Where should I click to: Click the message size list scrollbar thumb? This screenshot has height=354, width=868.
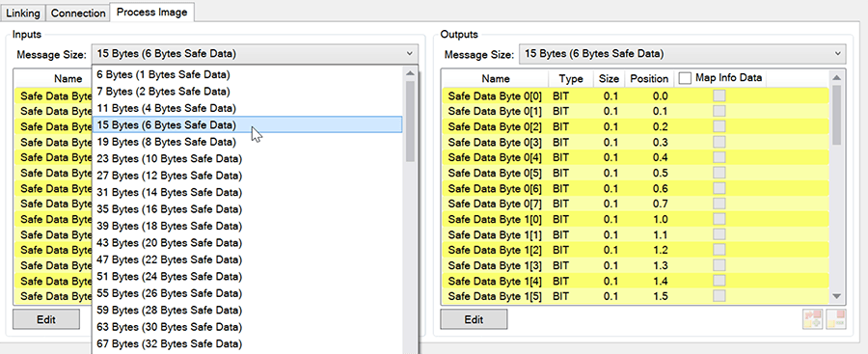[x=410, y=122]
